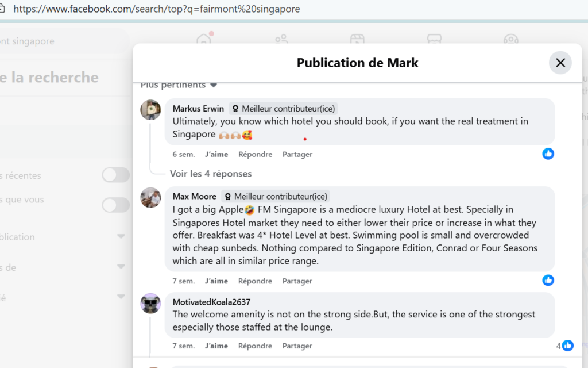This screenshot has height=368, width=588.
Task: Click 'Répondre' under Max Moore's comment
Action: click(x=255, y=281)
